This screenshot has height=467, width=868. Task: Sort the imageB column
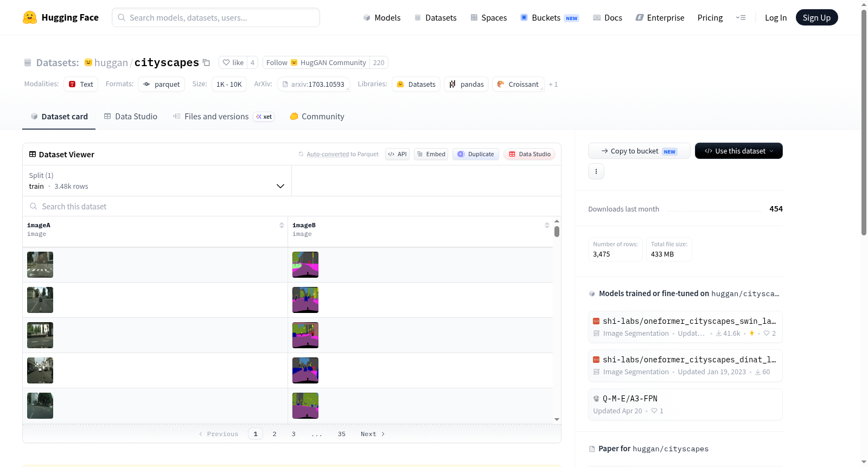click(547, 225)
